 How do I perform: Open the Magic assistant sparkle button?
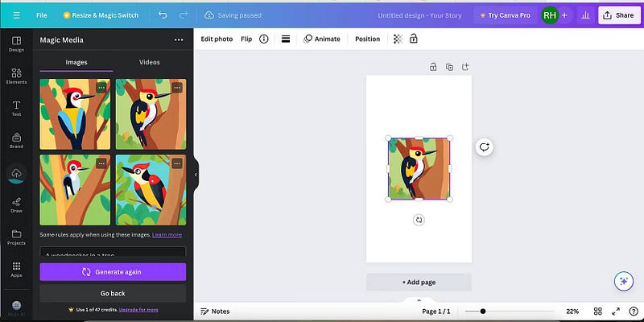pos(624,281)
